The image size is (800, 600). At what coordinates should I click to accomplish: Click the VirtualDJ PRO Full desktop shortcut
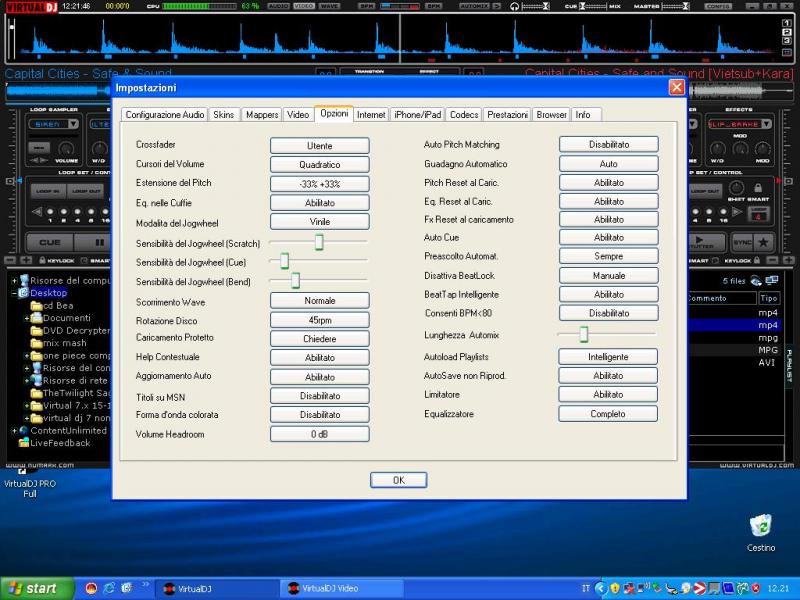(30, 487)
